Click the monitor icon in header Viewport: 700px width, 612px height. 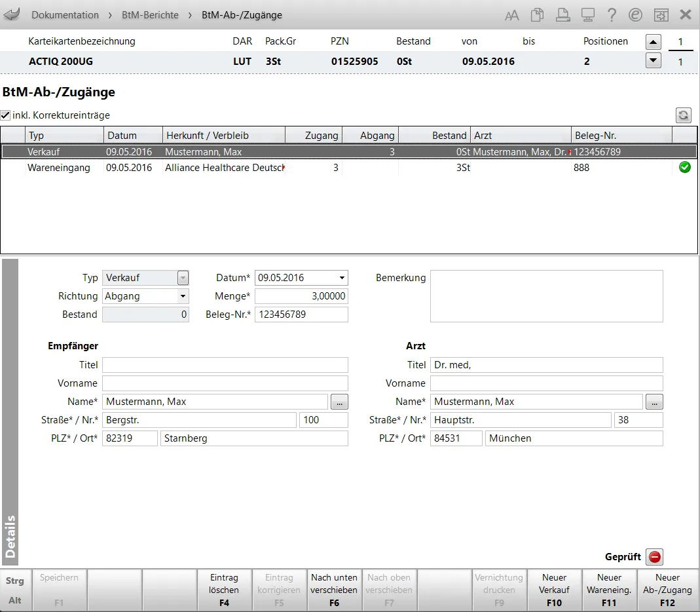(x=587, y=14)
